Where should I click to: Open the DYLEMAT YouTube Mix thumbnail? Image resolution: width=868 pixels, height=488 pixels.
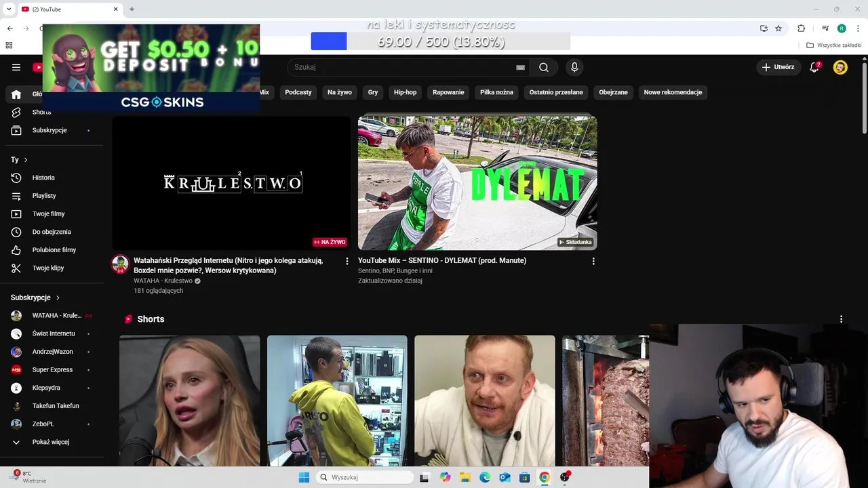[477, 182]
